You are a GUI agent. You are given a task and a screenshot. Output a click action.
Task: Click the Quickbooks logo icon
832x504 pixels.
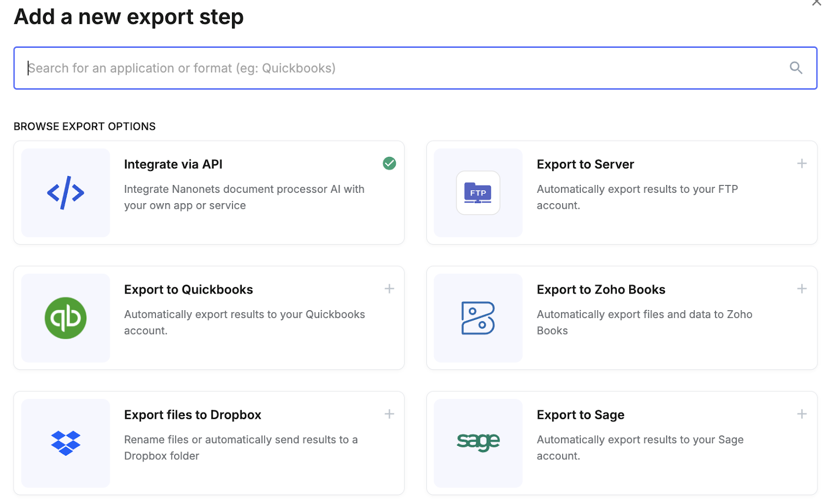pyautogui.click(x=66, y=318)
